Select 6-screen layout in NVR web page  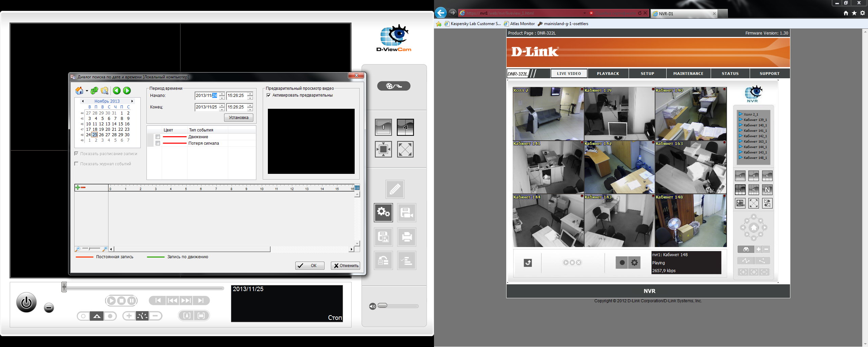[767, 176]
